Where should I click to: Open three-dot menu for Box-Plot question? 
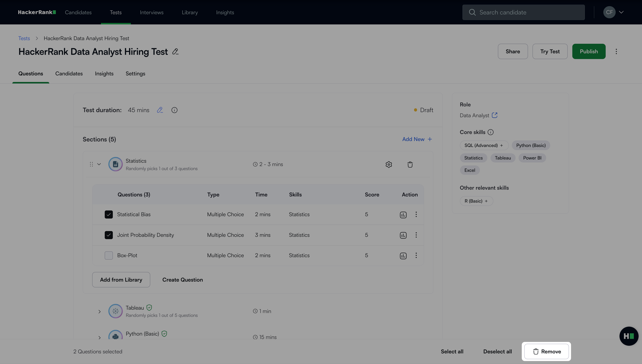(x=416, y=255)
